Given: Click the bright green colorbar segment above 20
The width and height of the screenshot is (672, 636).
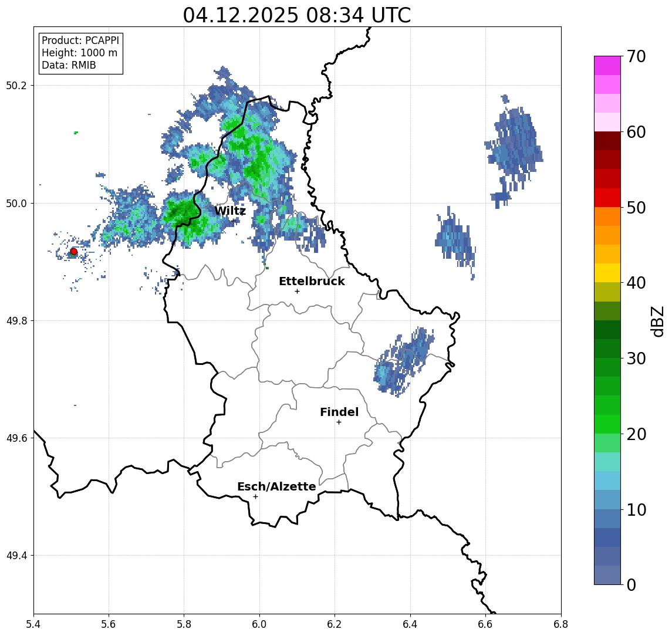Looking at the screenshot, I should [607, 424].
